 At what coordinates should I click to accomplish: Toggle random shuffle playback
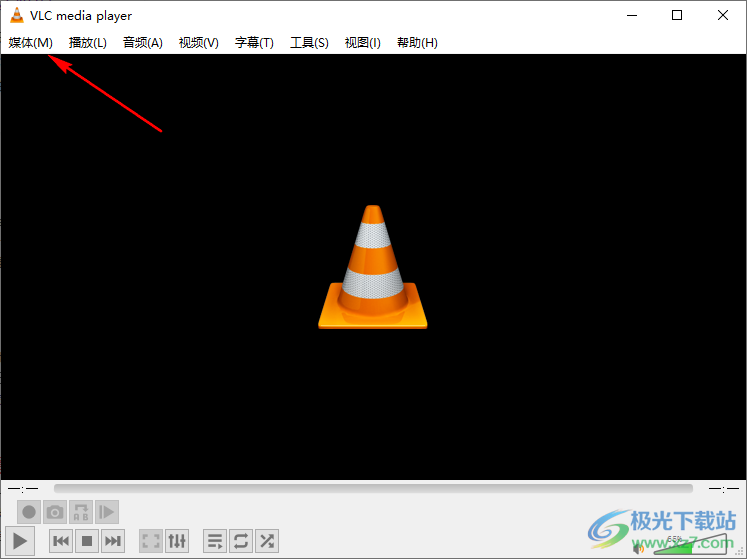click(x=267, y=541)
